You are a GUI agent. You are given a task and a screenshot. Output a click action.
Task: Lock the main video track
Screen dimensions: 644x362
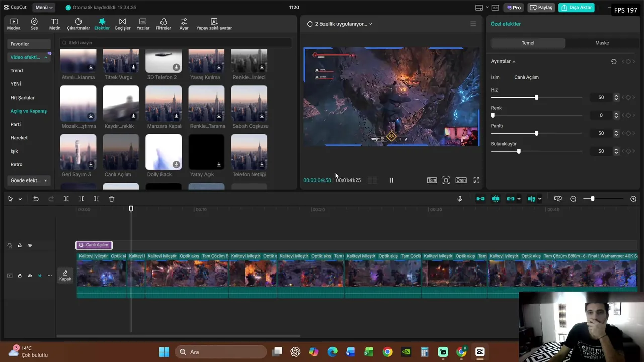pos(20,276)
